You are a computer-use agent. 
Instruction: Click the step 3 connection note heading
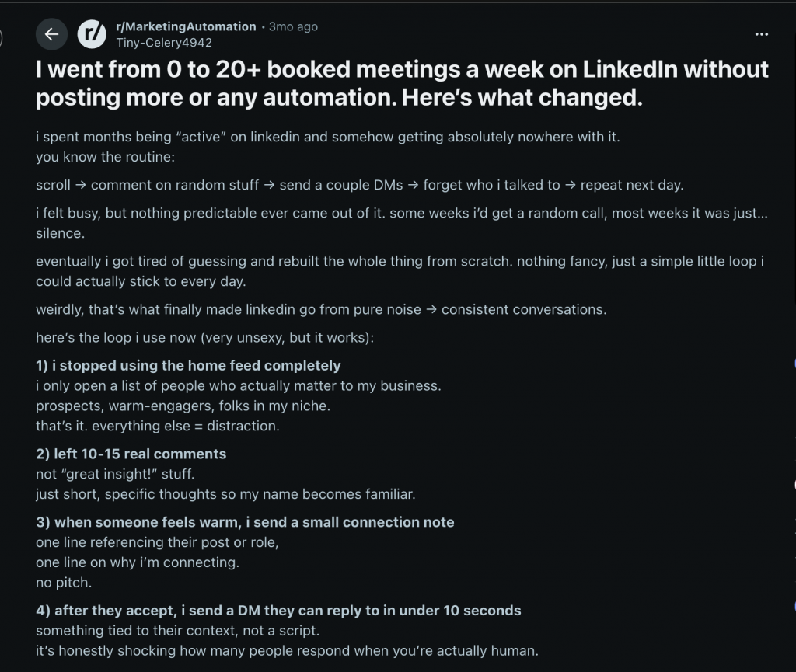pos(244,522)
